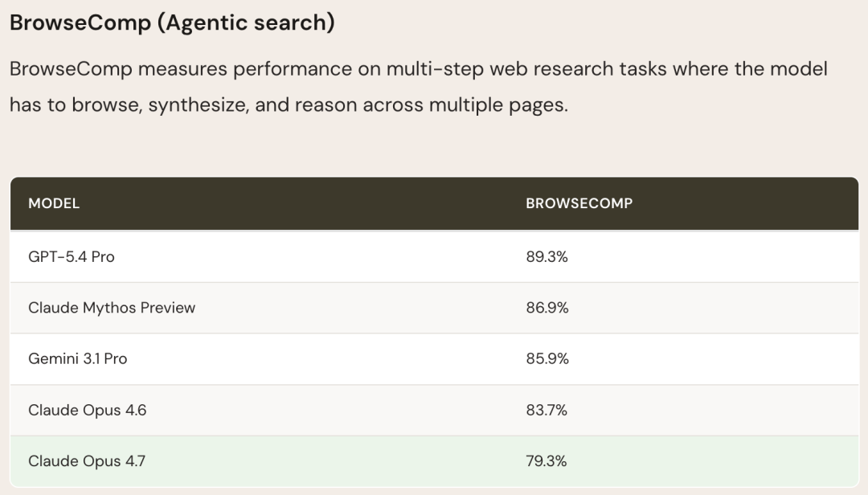Click the 85.9% score value
The image size is (868, 495).
(547, 359)
